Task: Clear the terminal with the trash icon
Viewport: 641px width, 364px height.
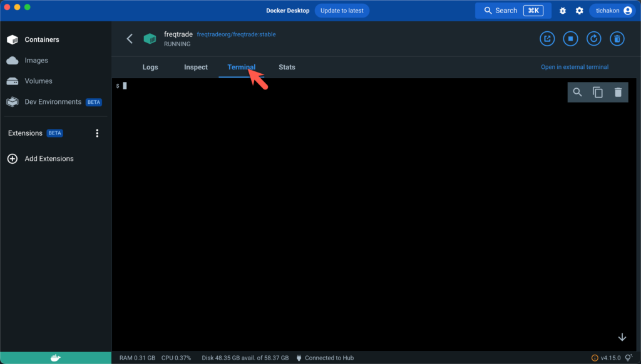Action: click(618, 93)
